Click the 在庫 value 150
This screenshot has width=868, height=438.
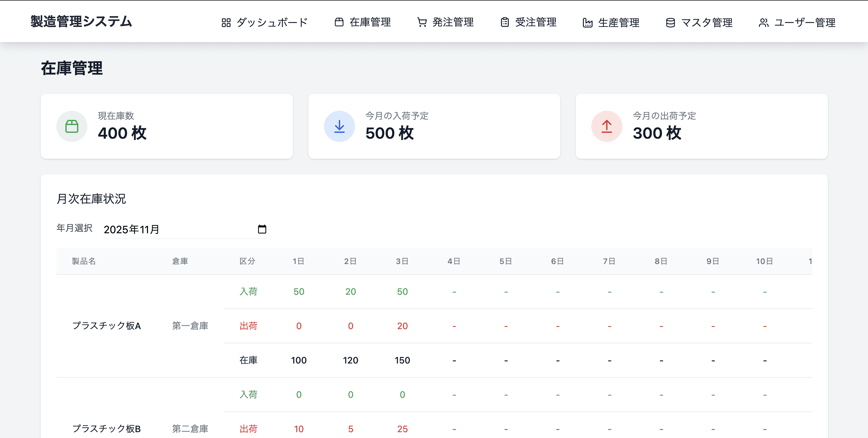pos(402,361)
